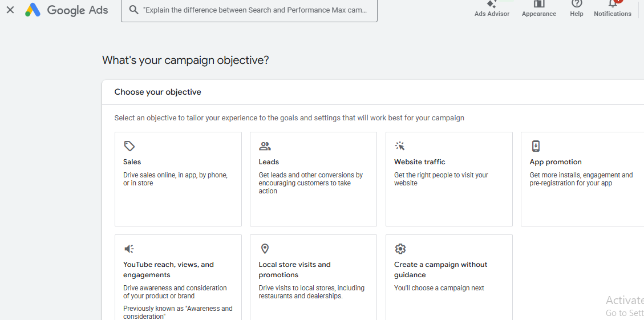Click the Sales tag icon
This screenshot has height=320, width=644.
(129, 146)
